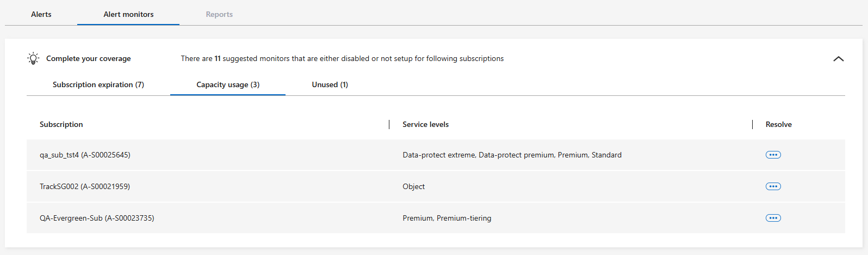Select the Alert monitors tab
868x255 pixels.
pyautogui.click(x=128, y=14)
